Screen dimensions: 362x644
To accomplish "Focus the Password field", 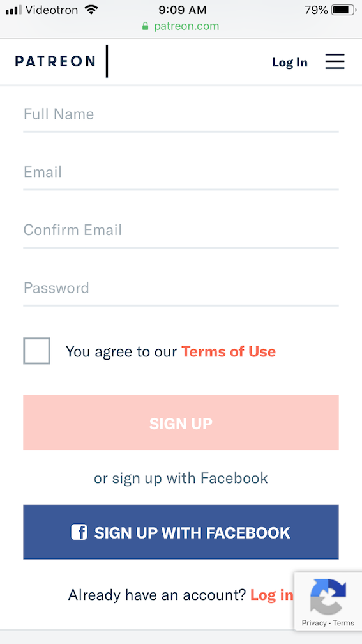I will pos(181,288).
